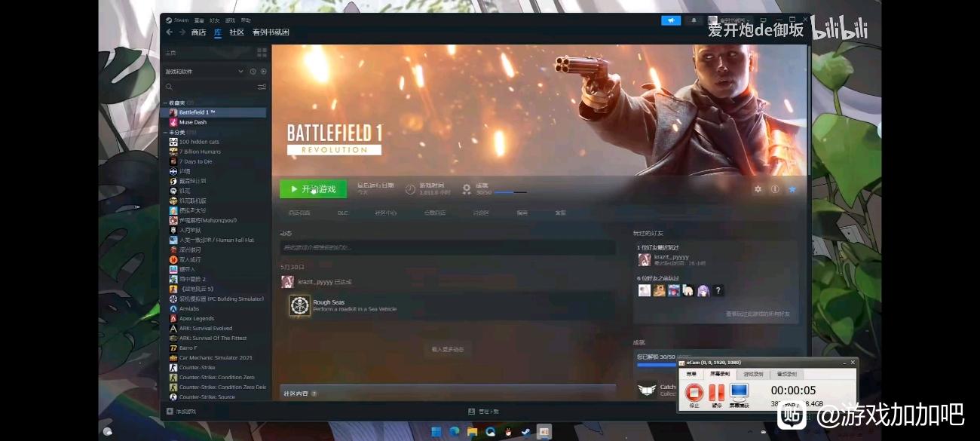Image resolution: width=980 pixels, height=441 pixels.
Task: Open the store page tab under play bar
Action: coord(299,213)
